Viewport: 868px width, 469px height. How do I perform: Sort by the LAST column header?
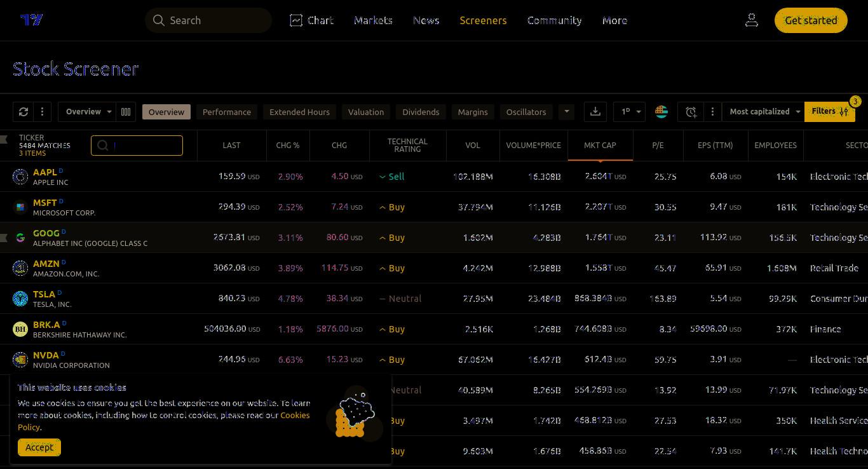click(231, 146)
